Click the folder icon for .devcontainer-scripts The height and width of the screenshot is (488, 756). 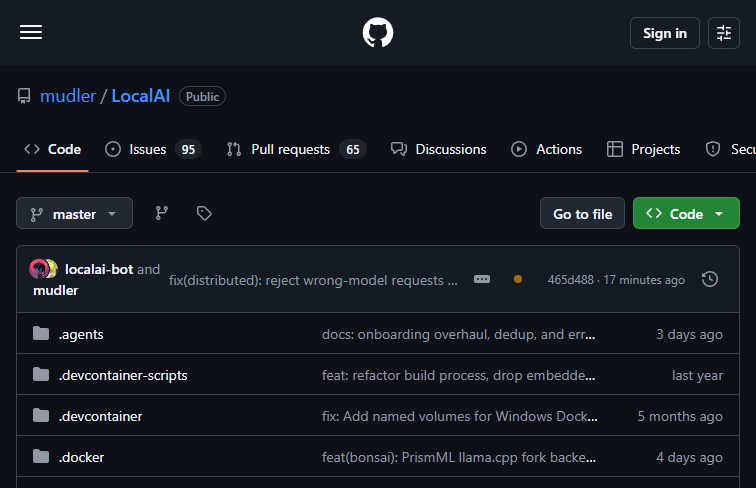41,374
